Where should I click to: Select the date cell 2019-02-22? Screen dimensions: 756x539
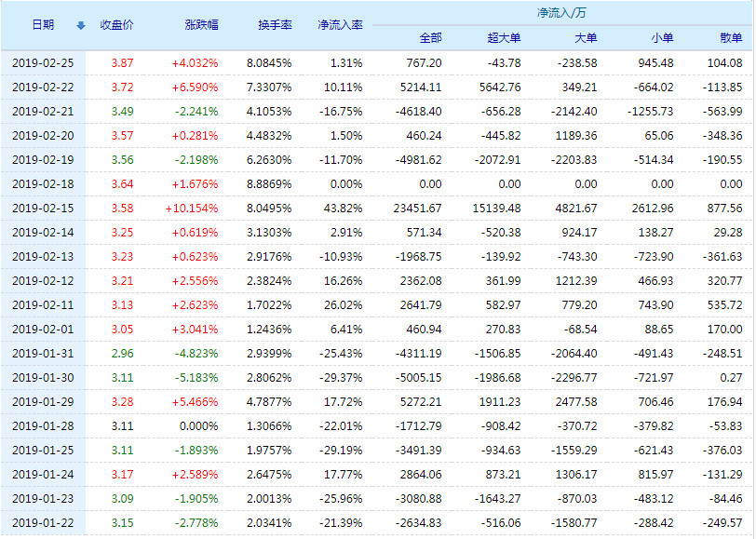[x=43, y=88]
